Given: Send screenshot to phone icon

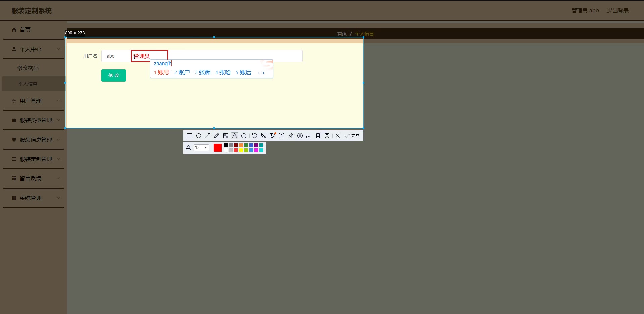Looking at the screenshot, I should (x=318, y=136).
